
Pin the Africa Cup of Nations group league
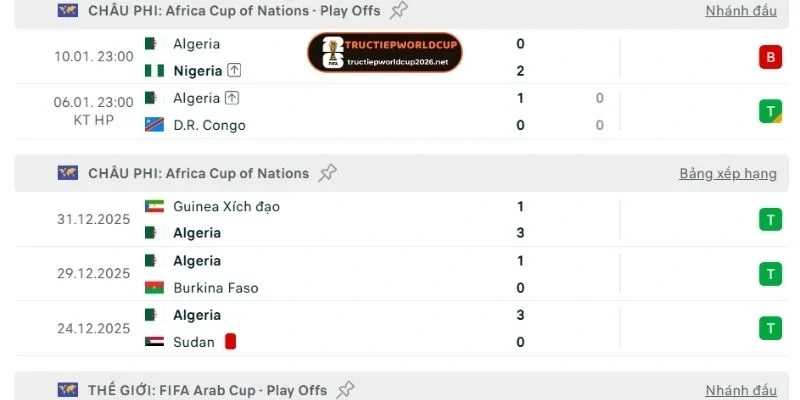tap(327, 173)
